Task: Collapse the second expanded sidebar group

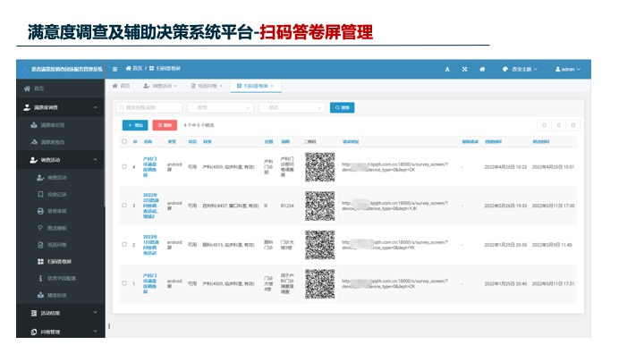Action: 61,160
